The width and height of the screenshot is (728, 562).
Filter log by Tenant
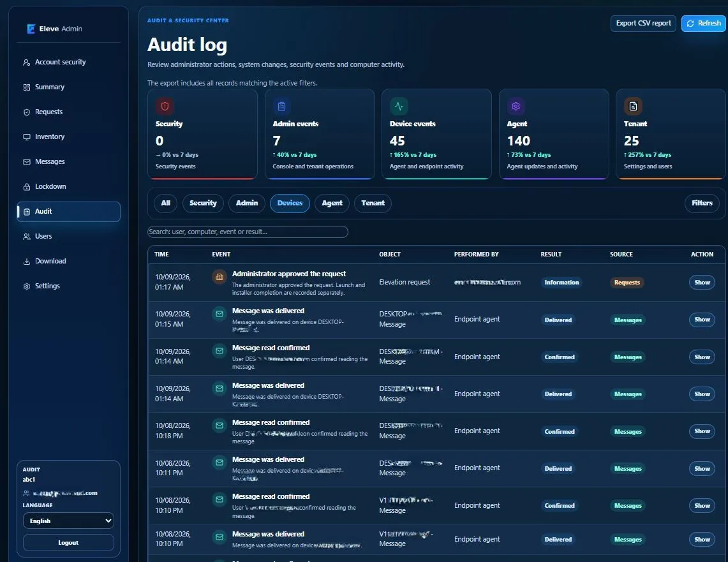[373, 203]
